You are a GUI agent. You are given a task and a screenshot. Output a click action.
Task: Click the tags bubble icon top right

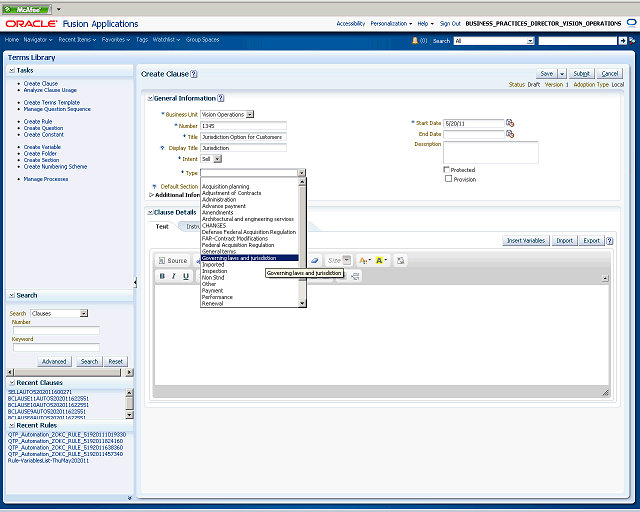tap(632, 24)
